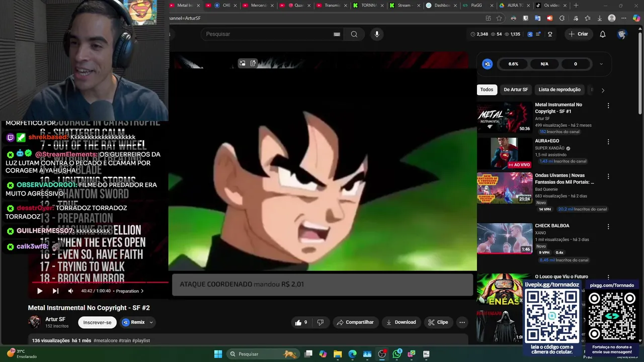Click the vidIQ logo in the header stats bar
Viewport: 644px width, 362px height.
530,34
